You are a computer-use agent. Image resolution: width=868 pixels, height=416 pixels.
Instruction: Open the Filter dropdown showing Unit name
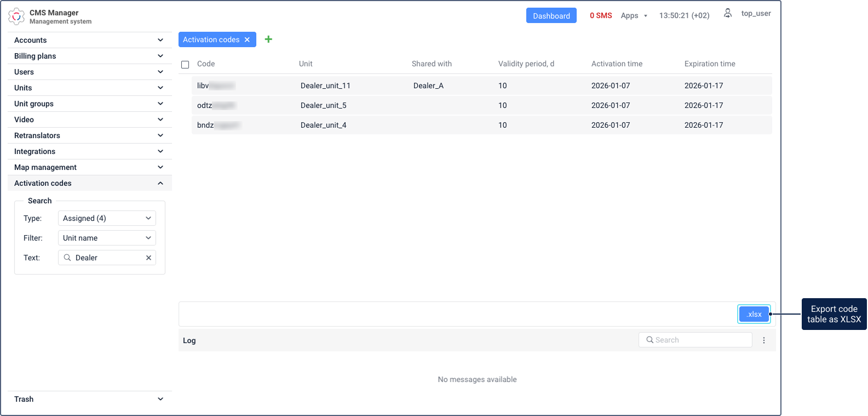pyautogui.click(x=107, y=238)
